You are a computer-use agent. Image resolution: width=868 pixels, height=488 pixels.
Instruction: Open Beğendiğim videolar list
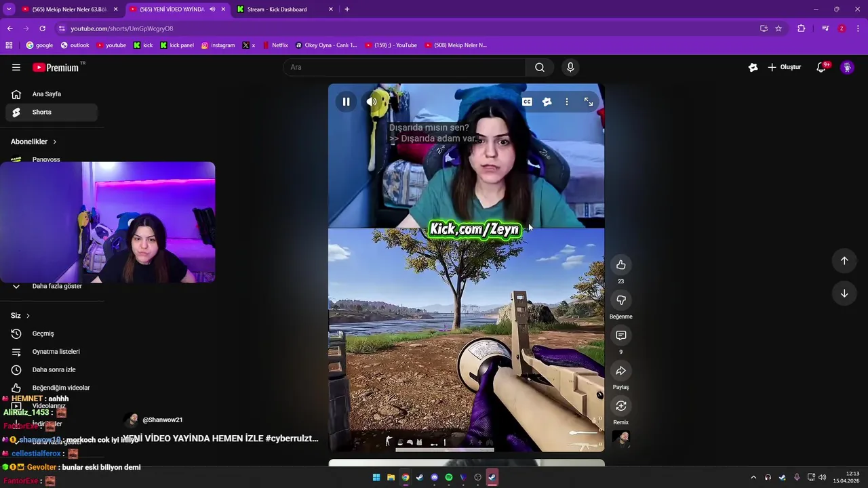pyautogui.click(x=52, y=388)
